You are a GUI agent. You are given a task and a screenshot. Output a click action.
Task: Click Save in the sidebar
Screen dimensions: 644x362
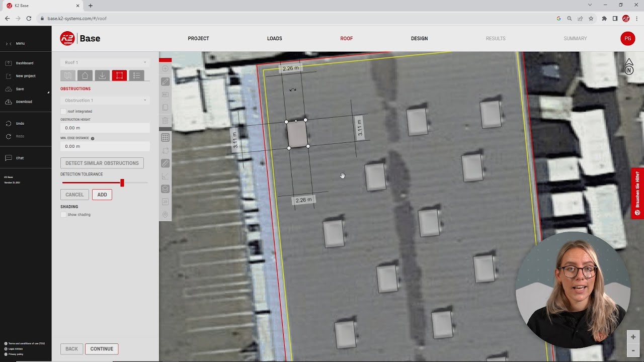[x=15, y=89]
